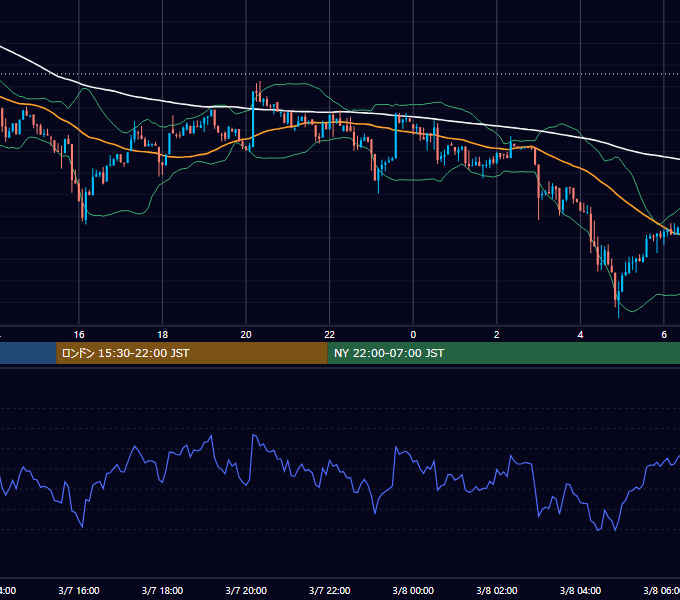Click the 6 hour label on price chart axis
680x600 pixels.
pos(664,335)
